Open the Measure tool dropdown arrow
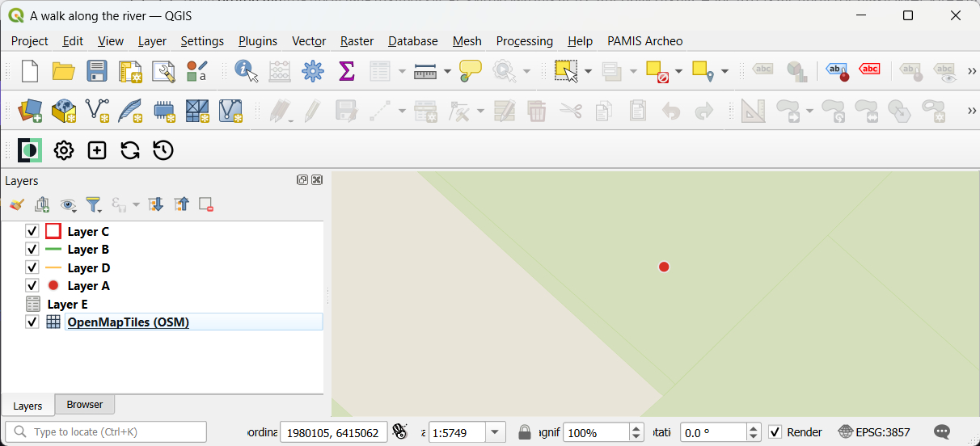Image resolution: width=980 pixels, height=446 pixels. click(447, 71)
